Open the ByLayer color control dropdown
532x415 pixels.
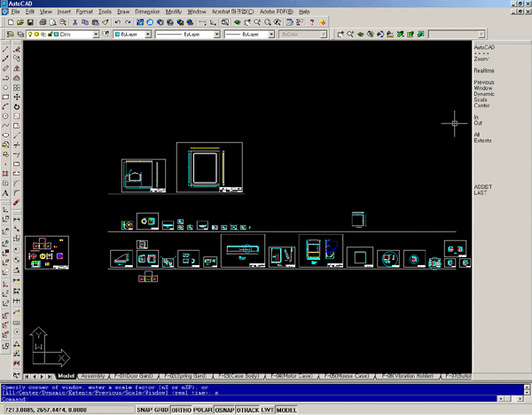tap(148, 35)
